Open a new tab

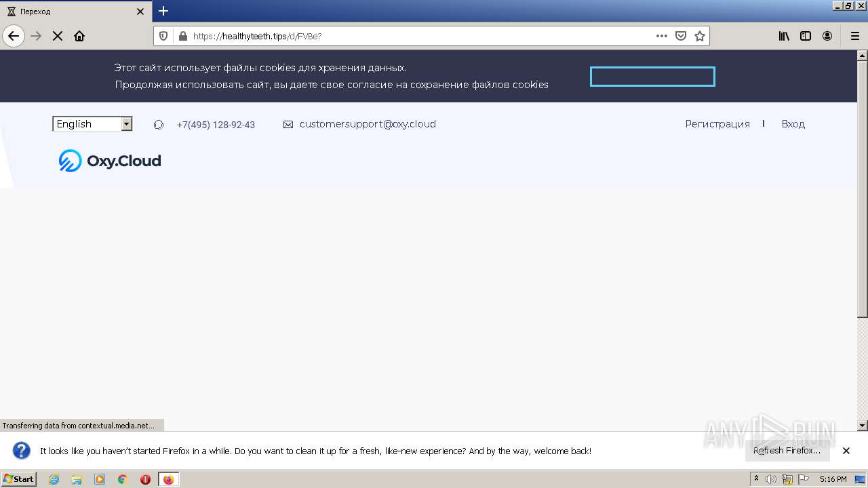point(163,11)
